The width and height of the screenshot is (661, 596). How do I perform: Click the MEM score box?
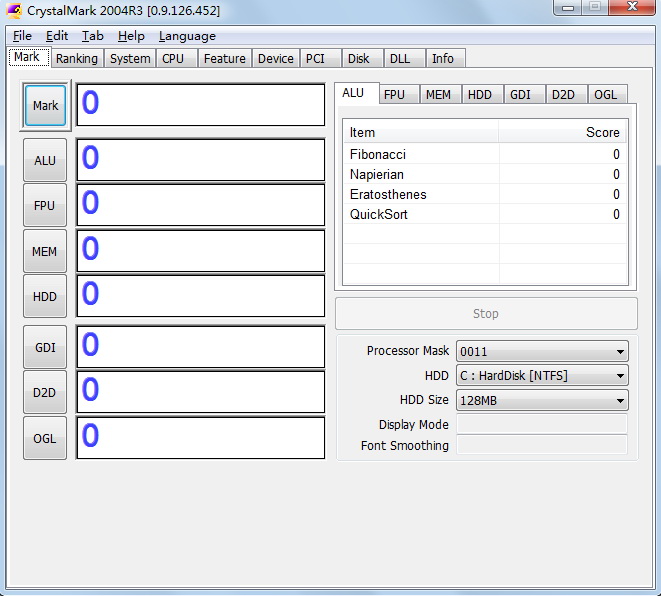201,251
